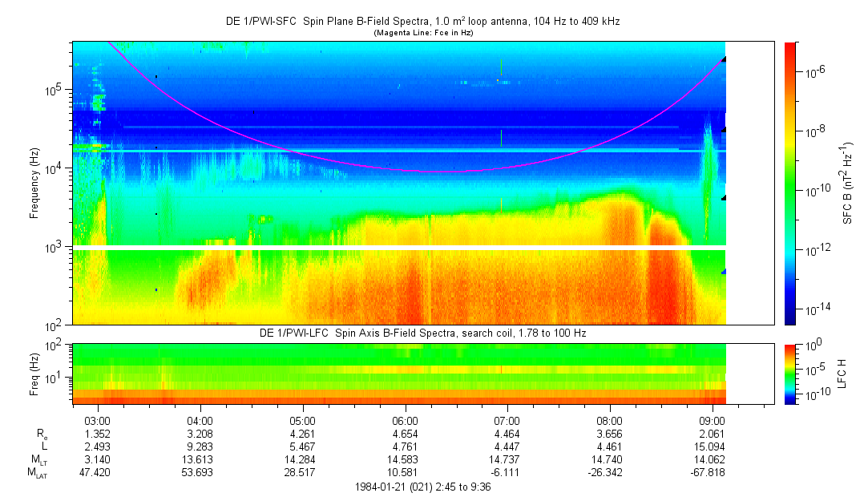This screenshot has height=497, width=868.
Task: Select the 09:00 time tick label
Action: tap(712, 420)
